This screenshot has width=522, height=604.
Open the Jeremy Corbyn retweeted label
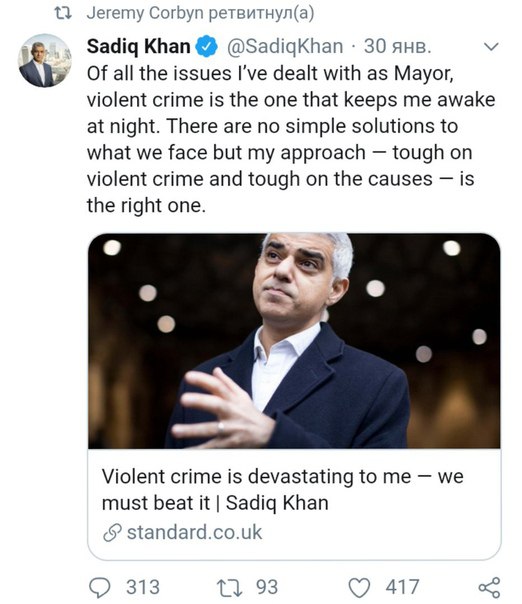(200, 13)
